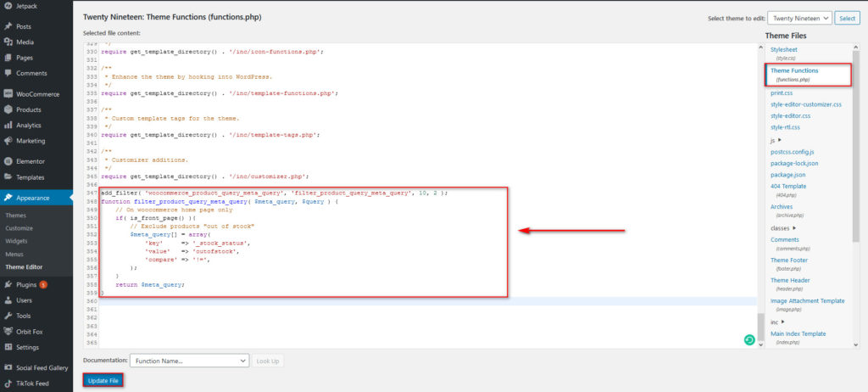Click the WooCommerce icon in sidebar

point(8,94)
